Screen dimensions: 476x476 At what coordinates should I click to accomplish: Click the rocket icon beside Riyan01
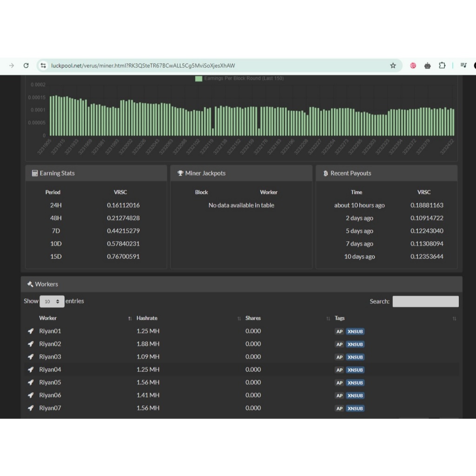[31, 331]
